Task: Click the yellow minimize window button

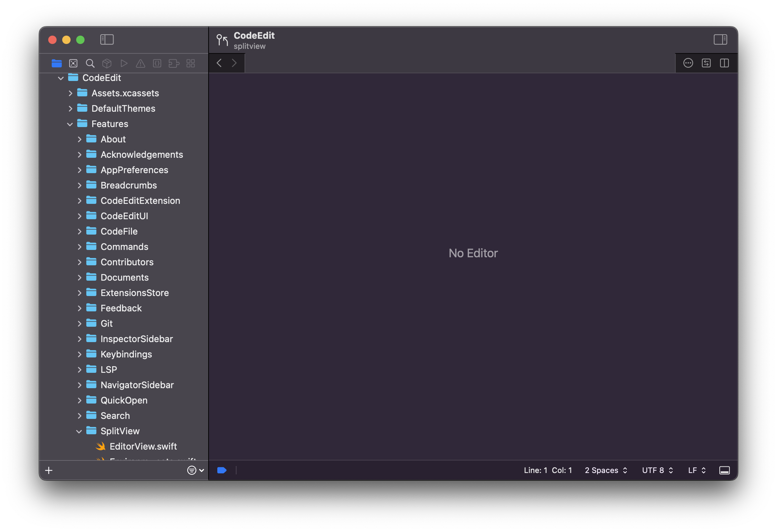Action: pos(66,40)
